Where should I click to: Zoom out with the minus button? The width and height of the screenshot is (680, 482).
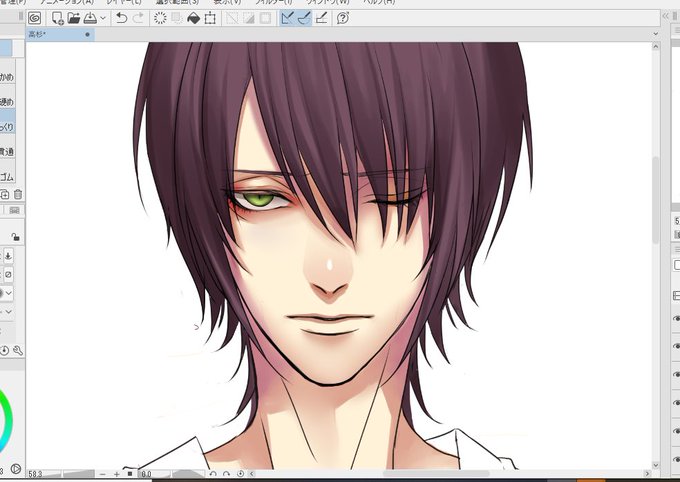(103, 474)
